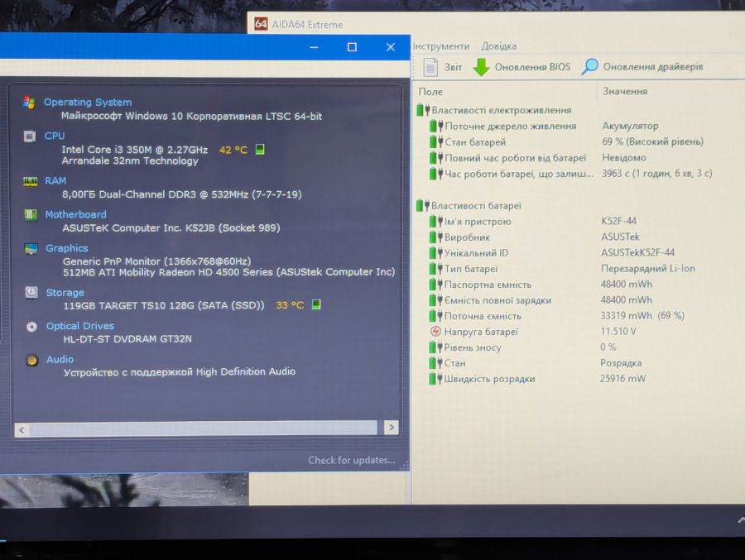The height and width of the screenshot is (560, 745).
Task: Click the battery icon beside Стан батарей
Action: 435,142
